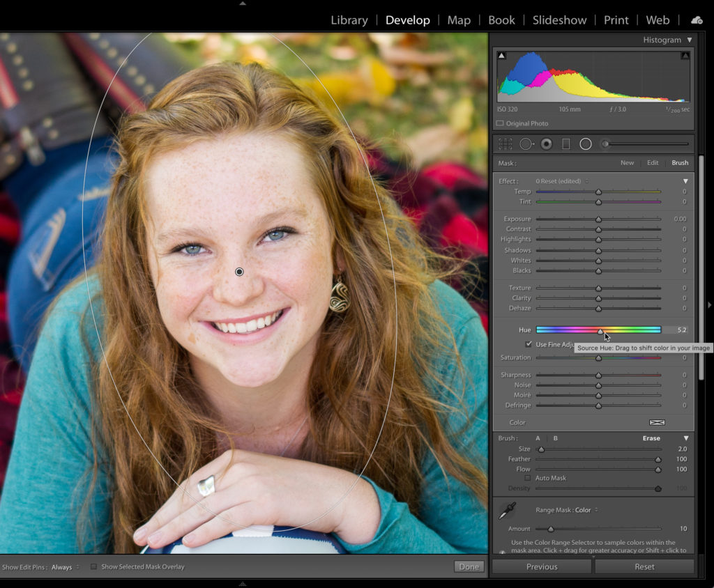Click the Reset button
The image size is (714, 588).
coord(644,566)
